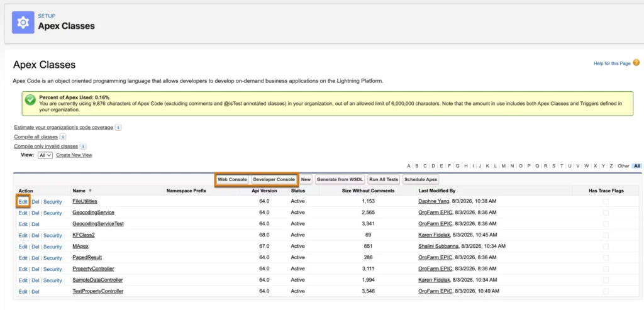Toggle the trace flag checkbox for KFClass2
This screenshot has width=644, height=310.
(606, 235)
